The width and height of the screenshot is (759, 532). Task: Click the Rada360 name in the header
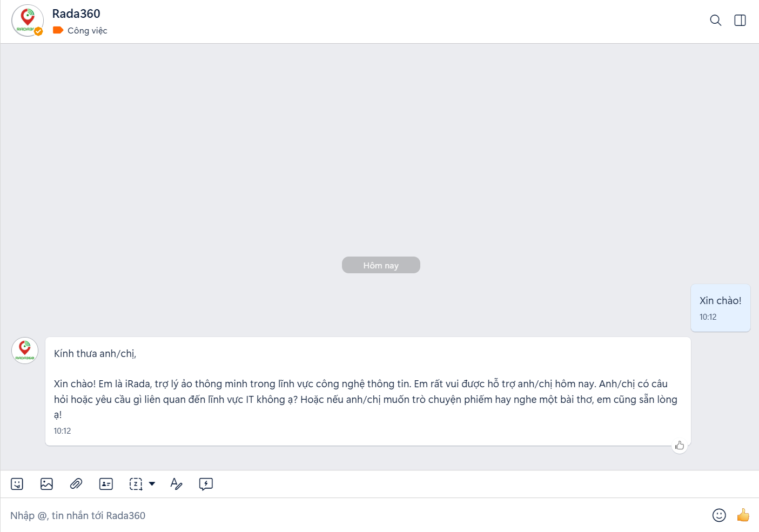[x=76, y=14]
